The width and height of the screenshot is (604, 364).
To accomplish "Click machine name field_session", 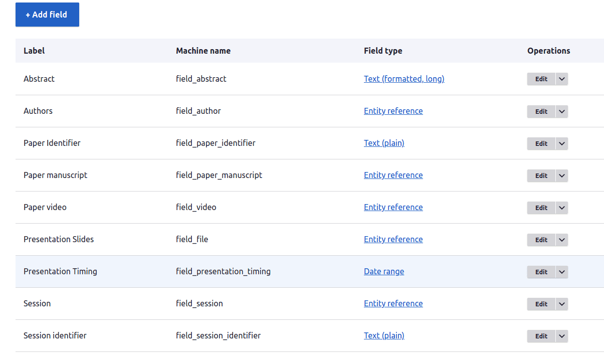I will [199, 303].
